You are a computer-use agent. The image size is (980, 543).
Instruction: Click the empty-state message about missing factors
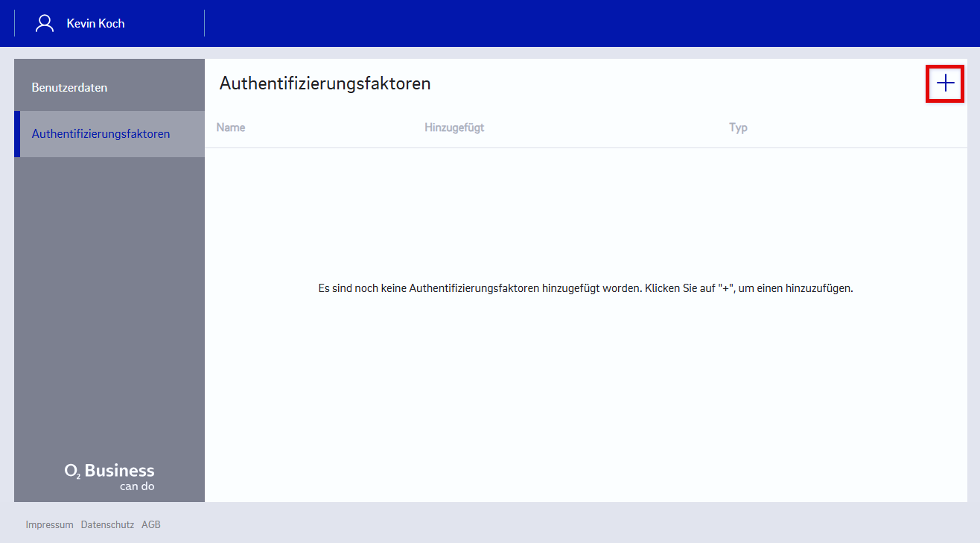585,288
